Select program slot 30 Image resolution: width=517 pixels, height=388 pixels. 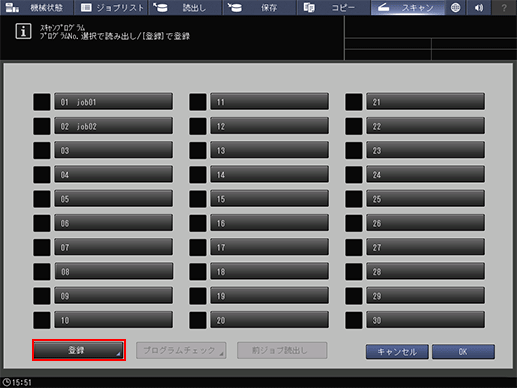[x=426, y=320]
